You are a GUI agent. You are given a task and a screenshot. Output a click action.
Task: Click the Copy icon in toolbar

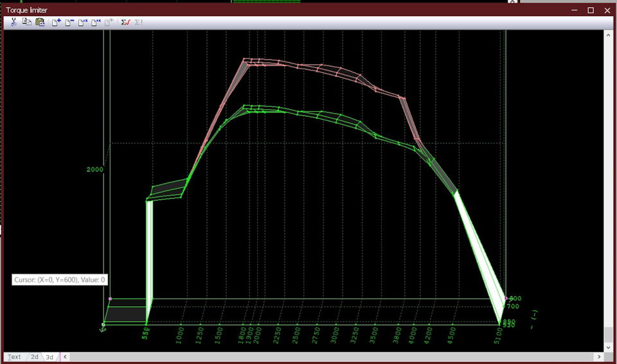coord(27,22)
